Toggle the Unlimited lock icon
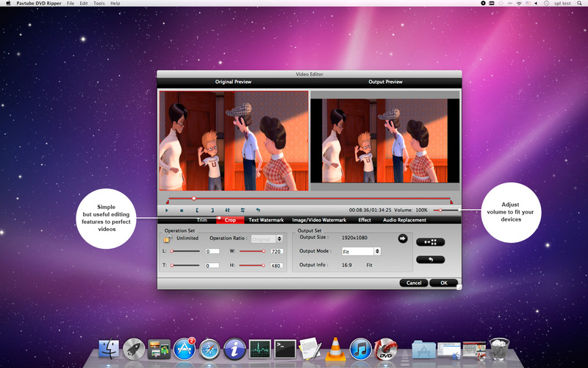Image resolution: width=588 pixels, height=368 pixels. coord(168,238)
